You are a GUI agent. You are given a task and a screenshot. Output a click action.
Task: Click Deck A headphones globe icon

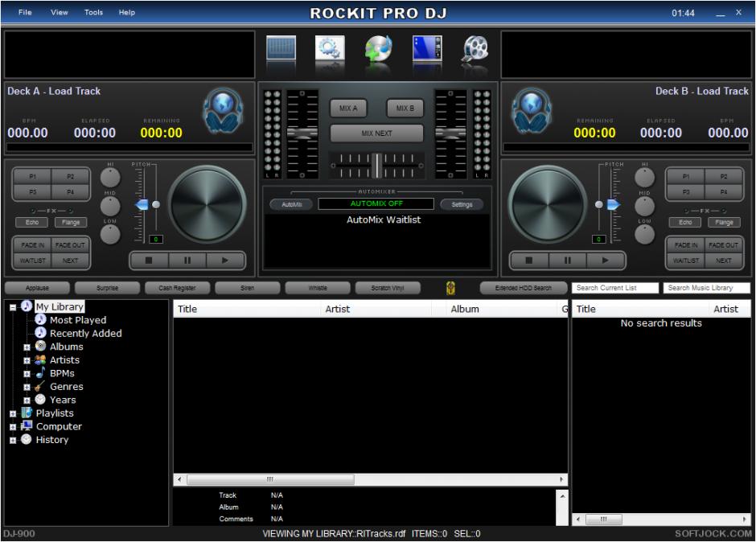coord(223,111)
